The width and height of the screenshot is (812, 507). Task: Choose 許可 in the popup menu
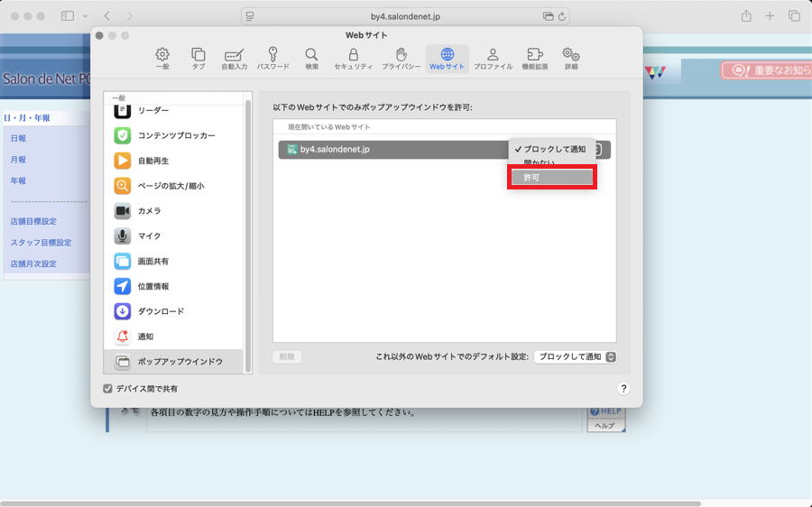click(x=551, y=178)
